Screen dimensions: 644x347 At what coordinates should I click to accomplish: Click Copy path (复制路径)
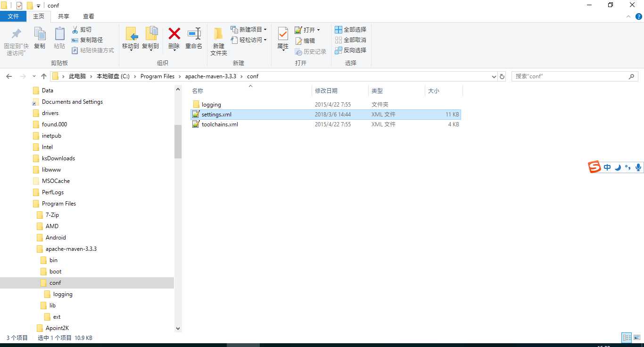pos(87,40)
